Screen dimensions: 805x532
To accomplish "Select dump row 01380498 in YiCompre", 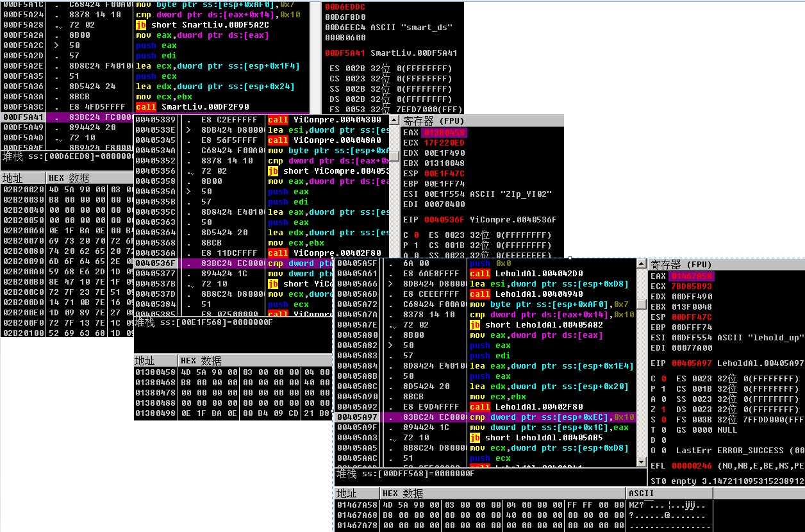I will click(x=235, y=412).
